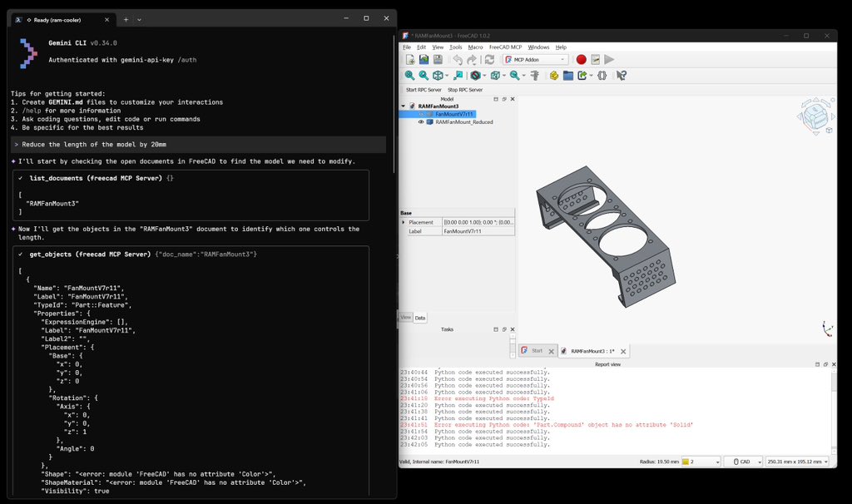The height and width of the screenshot is (504, 852).
Task: Open the FreeCAD MCP menu
Action: point(505,47)
